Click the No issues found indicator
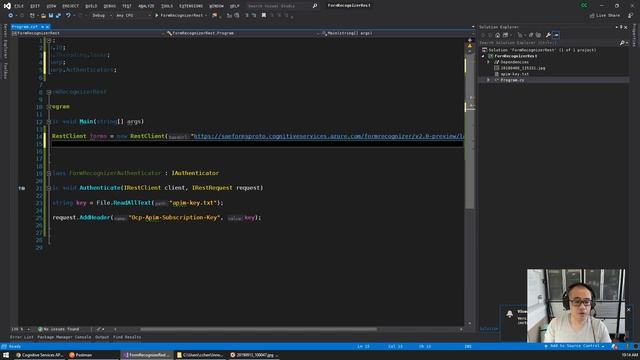Image resolution: width=640 pixels, height=360 pixels. 58,329
